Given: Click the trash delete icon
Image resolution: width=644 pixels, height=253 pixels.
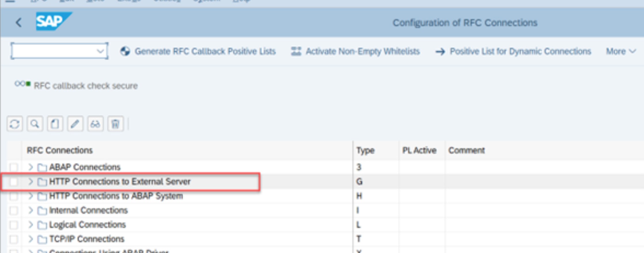Looking at the screenshot, I should point(115,124).
